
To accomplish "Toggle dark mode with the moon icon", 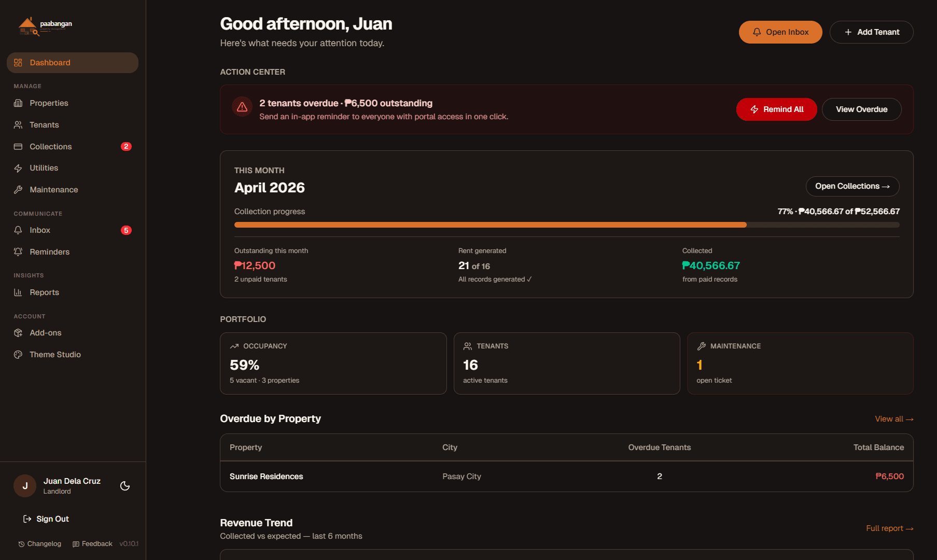I will click(x=125, y=486).
